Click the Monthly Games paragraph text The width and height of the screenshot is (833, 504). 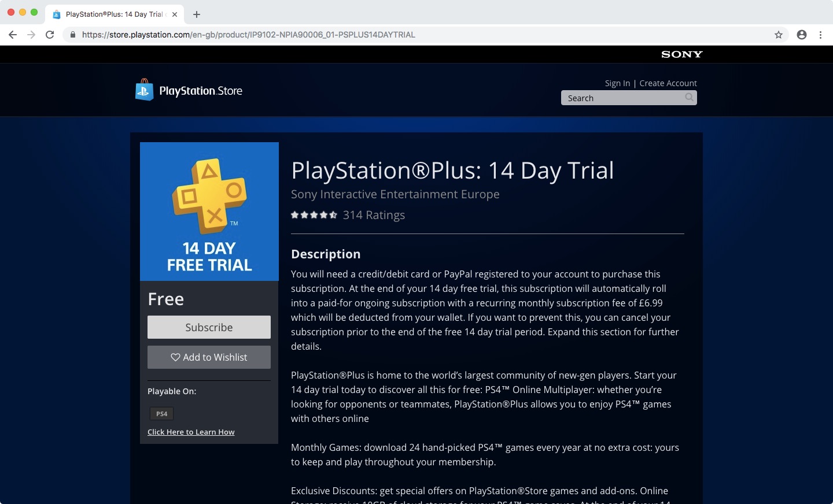(485, 454)
